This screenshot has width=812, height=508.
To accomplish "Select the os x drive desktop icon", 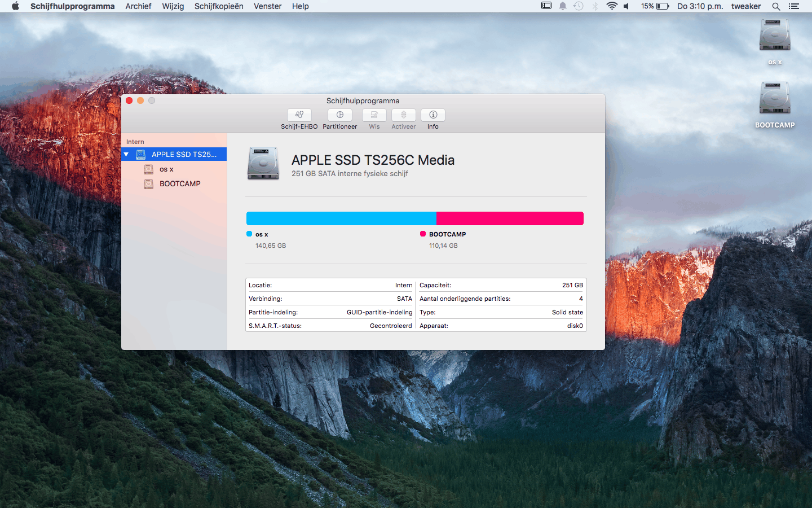I will click(775, 36).
